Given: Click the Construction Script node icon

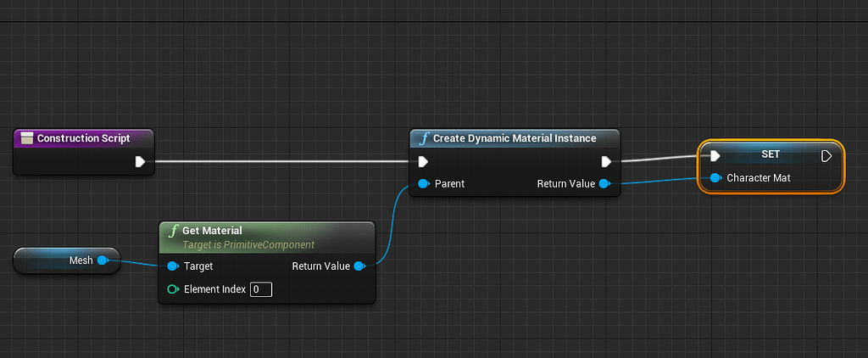Looking at the screenshot, I should pos(26,138).
